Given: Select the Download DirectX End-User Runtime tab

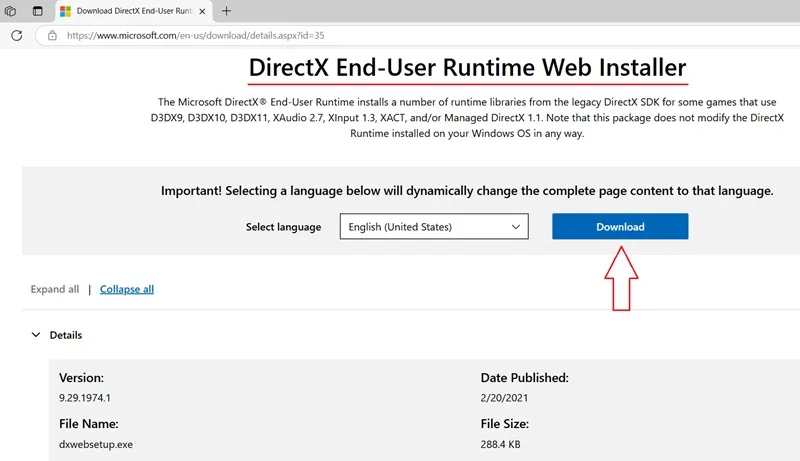Looking at the screenshot, I should coord(134,11).
